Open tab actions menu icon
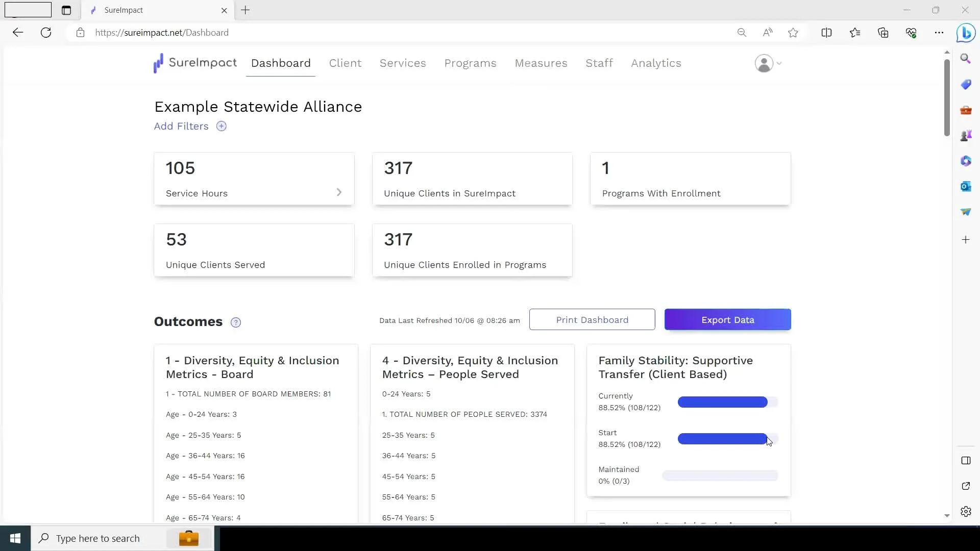 66,10
